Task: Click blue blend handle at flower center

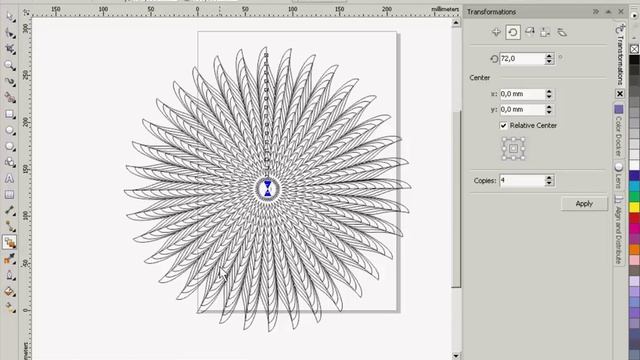Action: click(x=267, y=189)
